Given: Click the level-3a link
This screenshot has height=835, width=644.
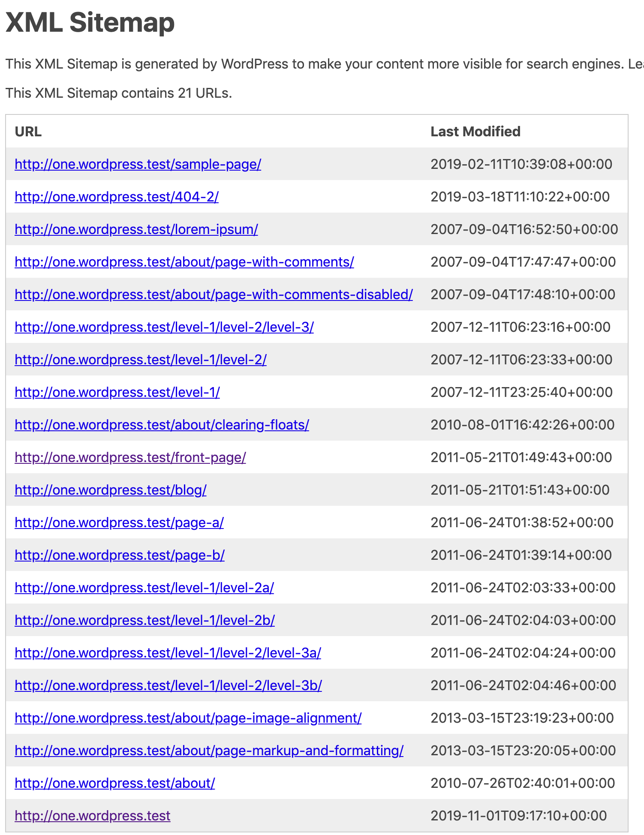Looking at the screenshot, I should click(168, 653).
